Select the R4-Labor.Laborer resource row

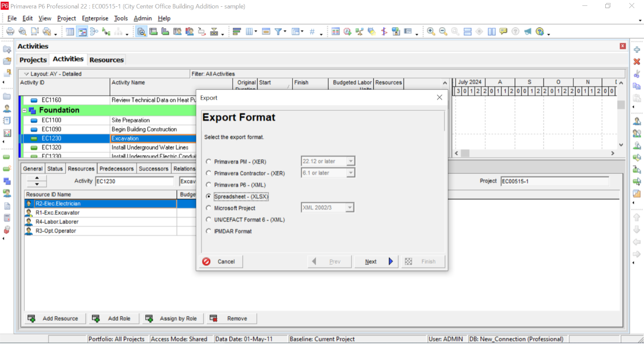point(100,222)
